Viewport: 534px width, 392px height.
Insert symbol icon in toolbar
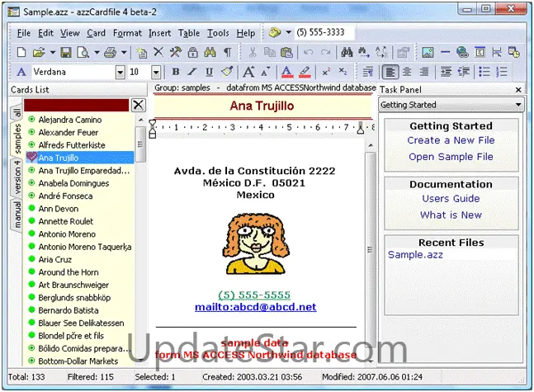(480, 52)
